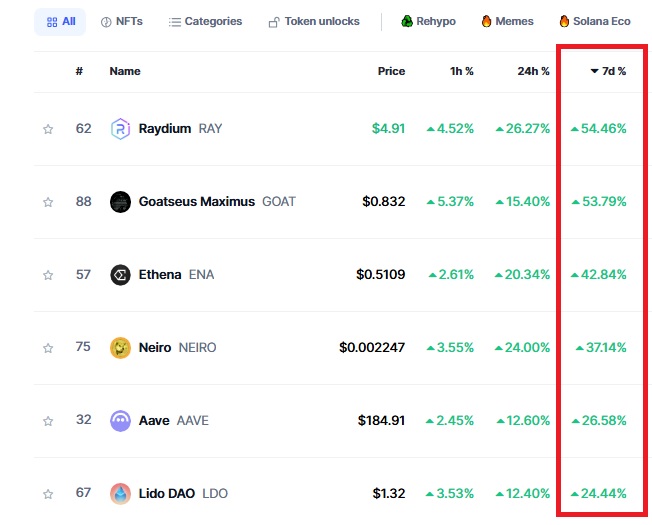This screenshot has width=652, height=525.
Task: Open the Rehypo category filter
Action: (428, 21)
